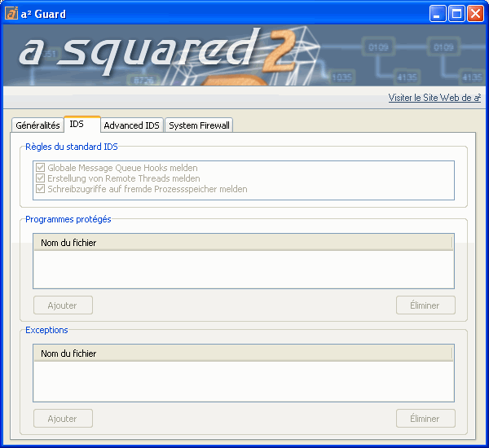Image resolution: width=489 pixels, height=448 pixels.
Task: Click Éliminer in the Exceptions section
Action: point(425,419)
